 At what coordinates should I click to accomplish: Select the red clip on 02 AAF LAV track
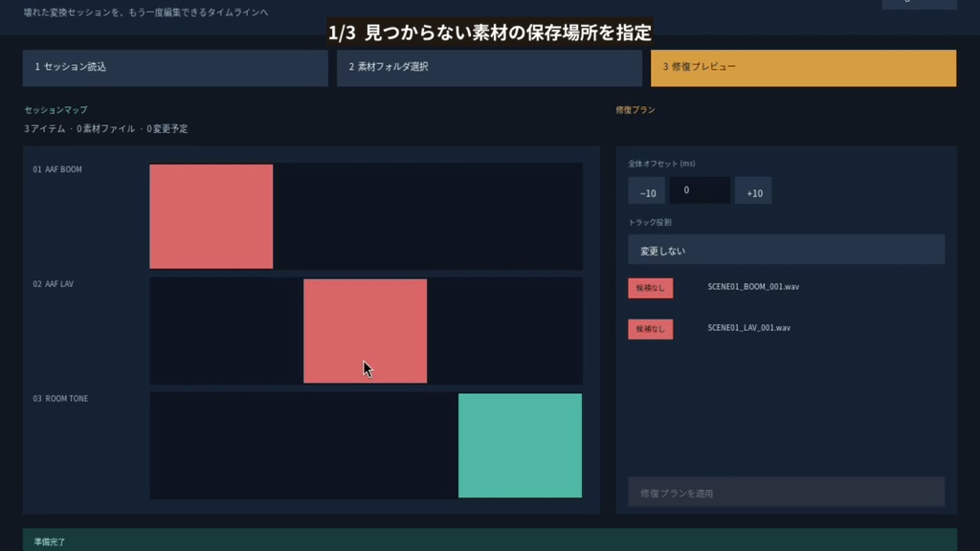[365, 331]
